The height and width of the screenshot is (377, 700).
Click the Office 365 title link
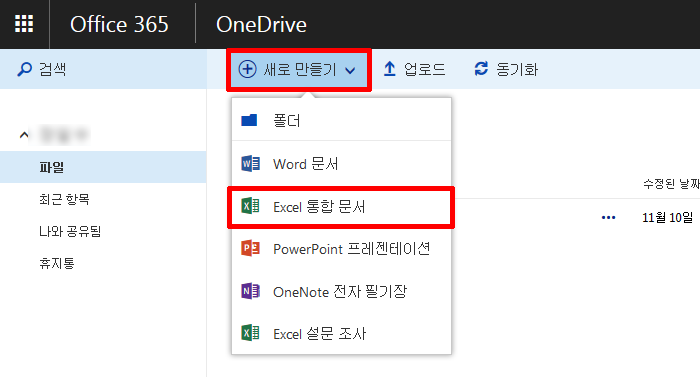click(x=119, y=24)
